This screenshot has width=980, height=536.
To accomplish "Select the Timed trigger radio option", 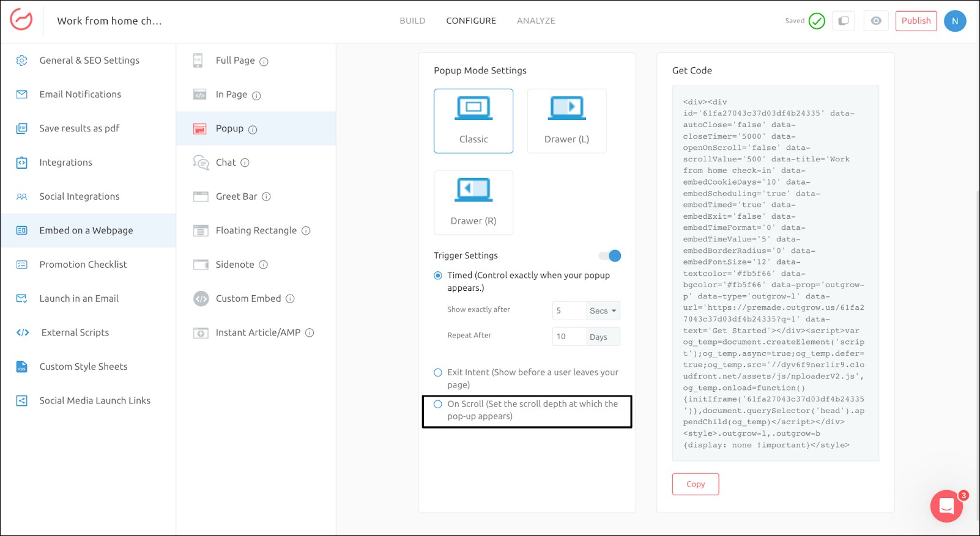I will pyautogui.click(x=438, y=276).
